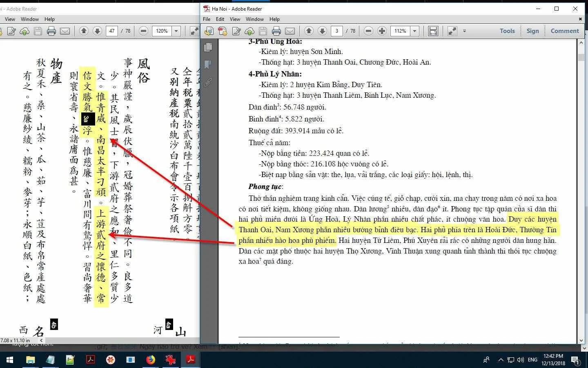
Task: Click the volume icon in system tray
Action: tap(520, 360)
